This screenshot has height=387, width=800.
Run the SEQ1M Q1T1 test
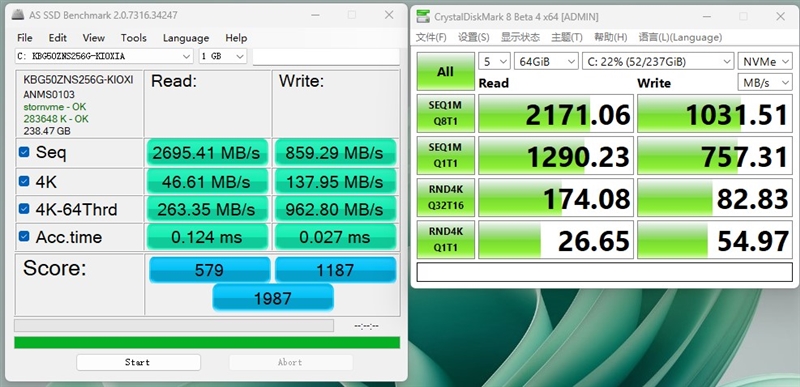click(445, 156)
